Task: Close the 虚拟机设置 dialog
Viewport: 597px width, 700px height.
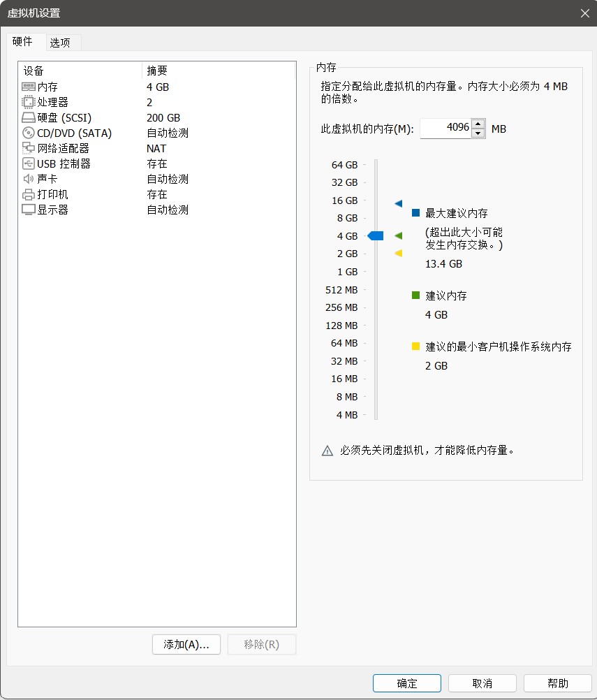Action: [x=585, y=13]
